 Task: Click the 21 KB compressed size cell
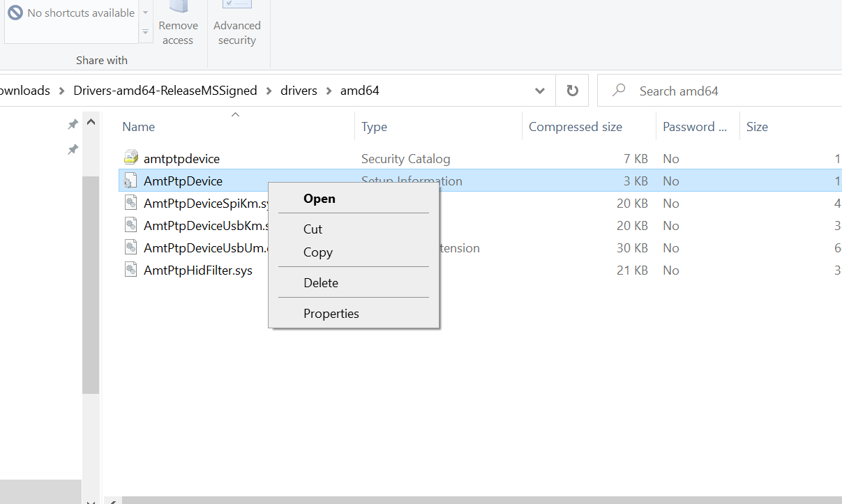tap(632, 270)
